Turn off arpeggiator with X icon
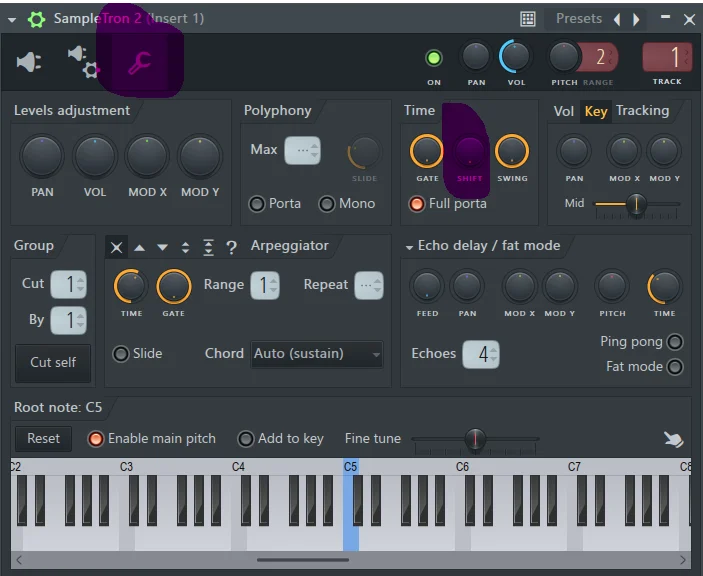Screen dimensions: 703x576 (116, 247)
